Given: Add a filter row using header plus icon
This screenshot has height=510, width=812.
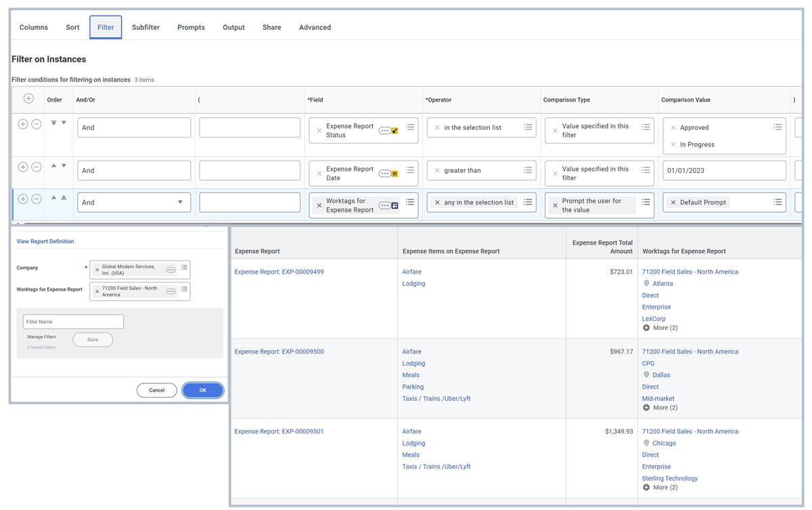Looking at the screenshot, I should (28, 99).
